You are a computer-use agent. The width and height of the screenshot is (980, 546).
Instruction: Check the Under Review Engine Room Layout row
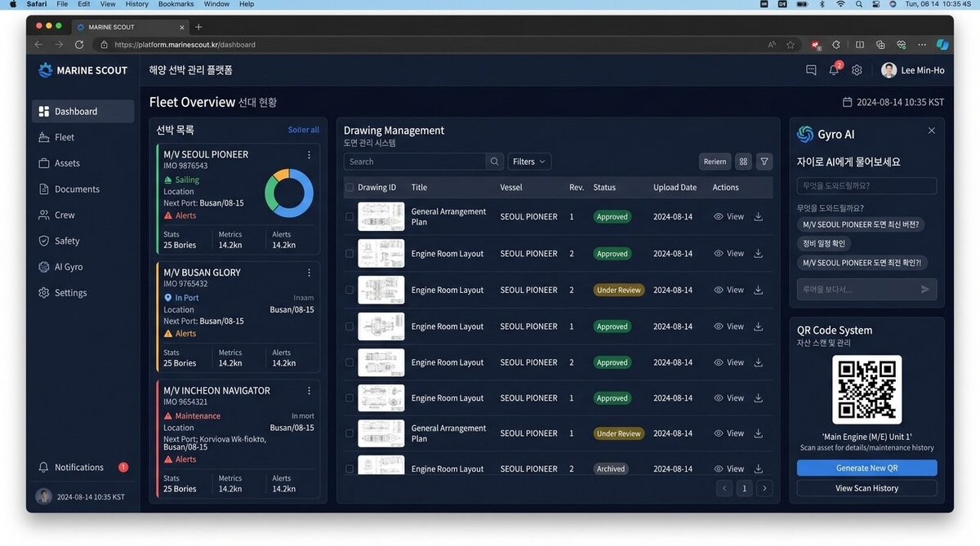coord(350,290)
